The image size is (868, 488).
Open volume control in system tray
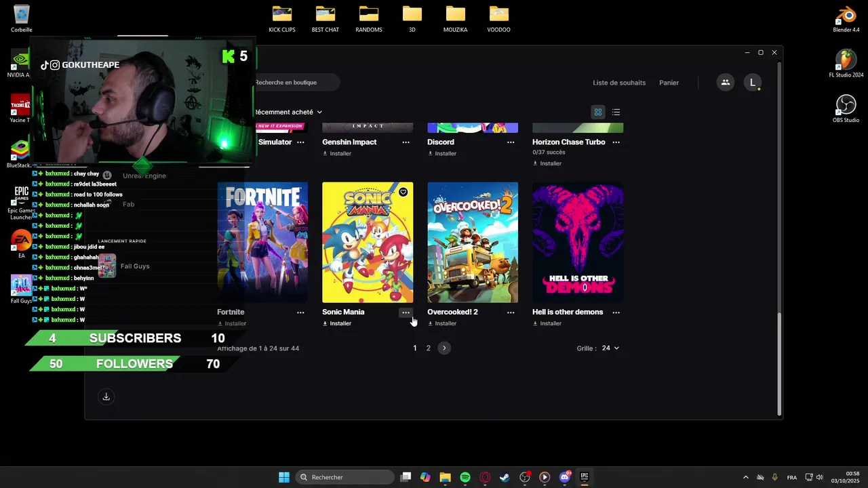coord(819,477)
